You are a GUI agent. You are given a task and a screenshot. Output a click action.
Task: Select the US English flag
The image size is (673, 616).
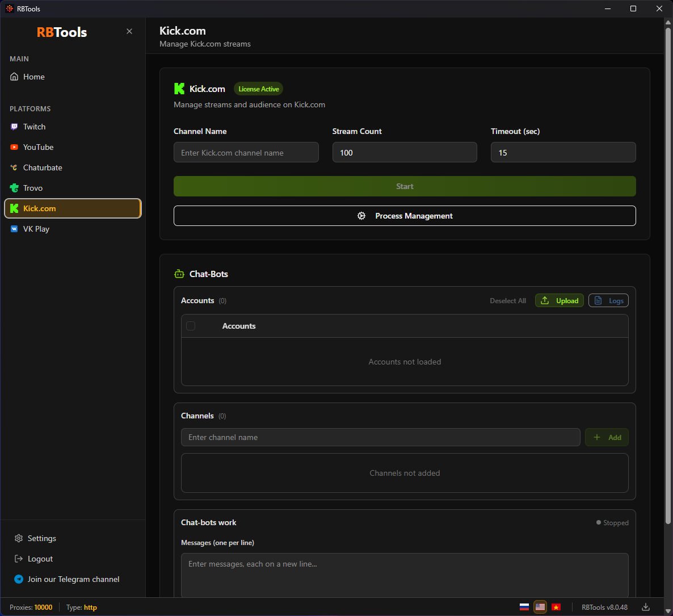(540, 607)
